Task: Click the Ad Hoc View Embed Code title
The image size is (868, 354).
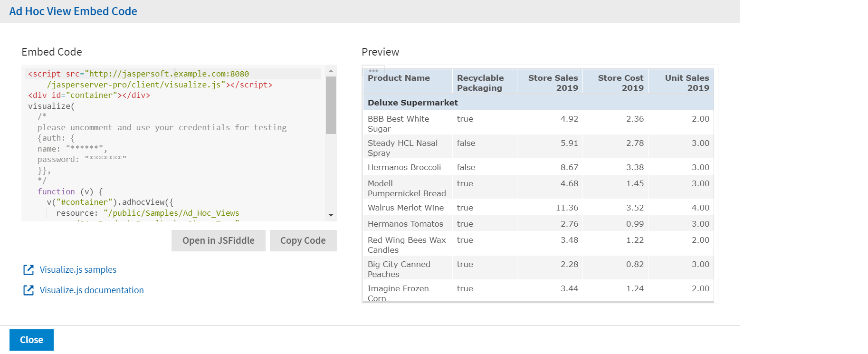Action: 73,11
